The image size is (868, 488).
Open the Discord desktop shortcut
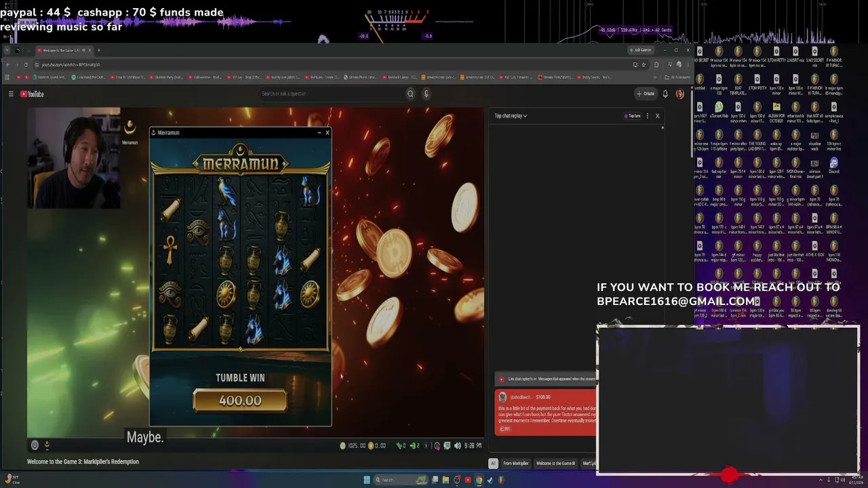point(834,166)
